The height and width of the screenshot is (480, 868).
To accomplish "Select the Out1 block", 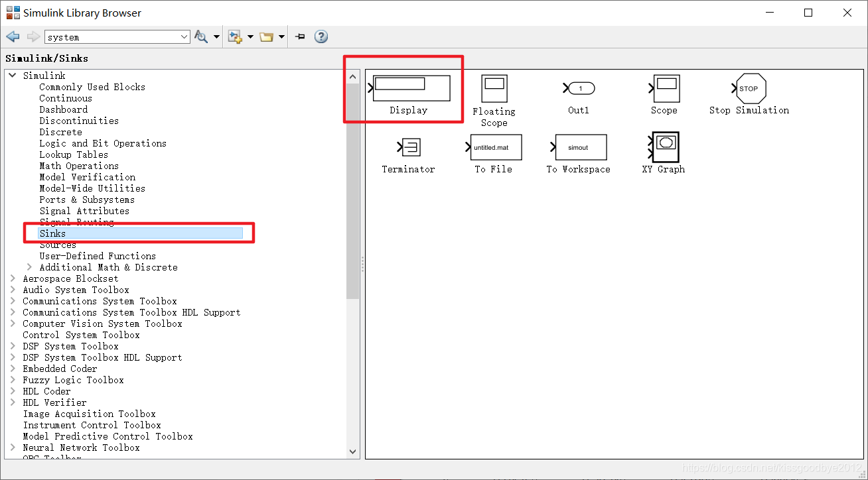I will (x=579, y=95).
